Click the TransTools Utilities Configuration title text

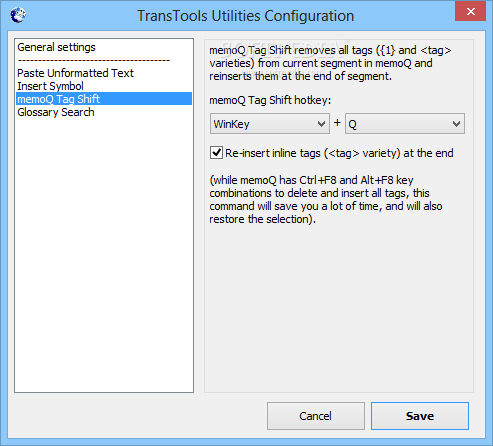point(246,16)
